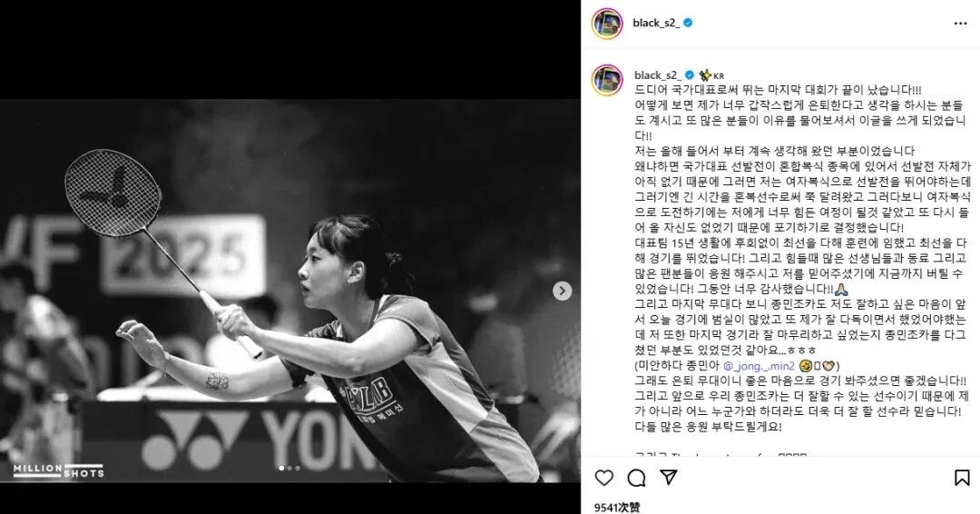980x514 pixels.
Task: Jump to the second carousel dot
Action: 289,468
